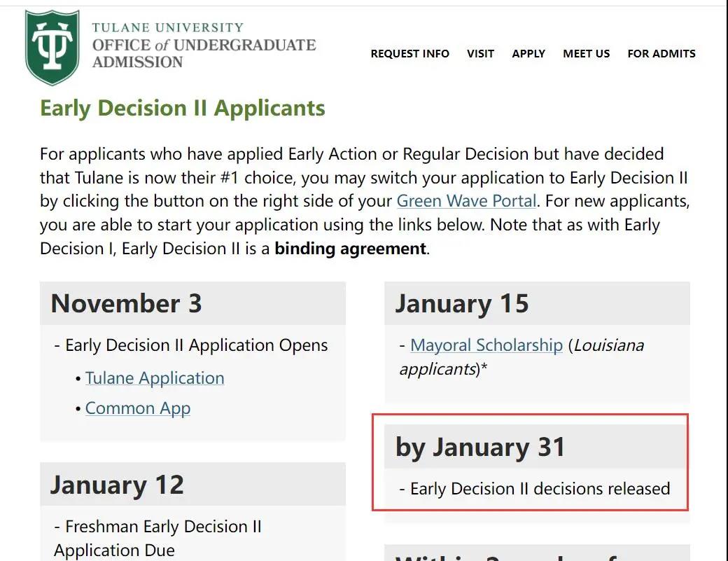Select APPLY in the top navigation
728x561 pixels.
528,53
